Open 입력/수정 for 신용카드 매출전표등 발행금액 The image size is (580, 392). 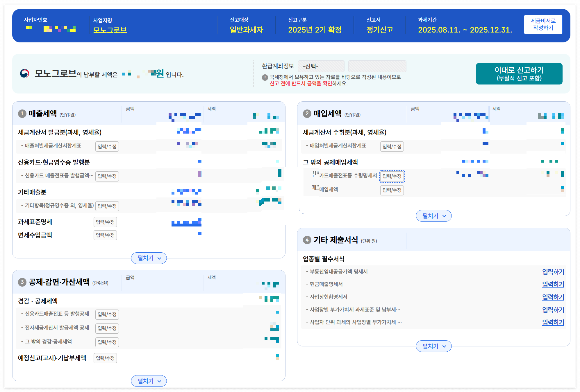pyautogui.click(x=107, y=176)
